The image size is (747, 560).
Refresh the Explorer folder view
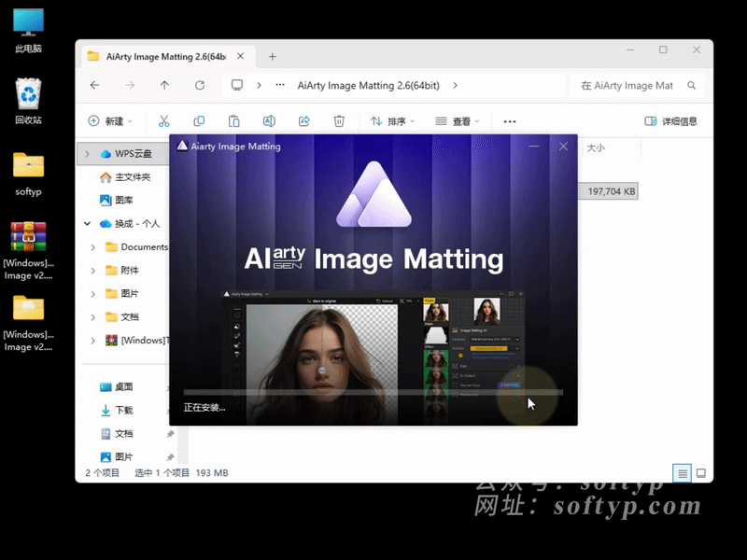(200, 85)
